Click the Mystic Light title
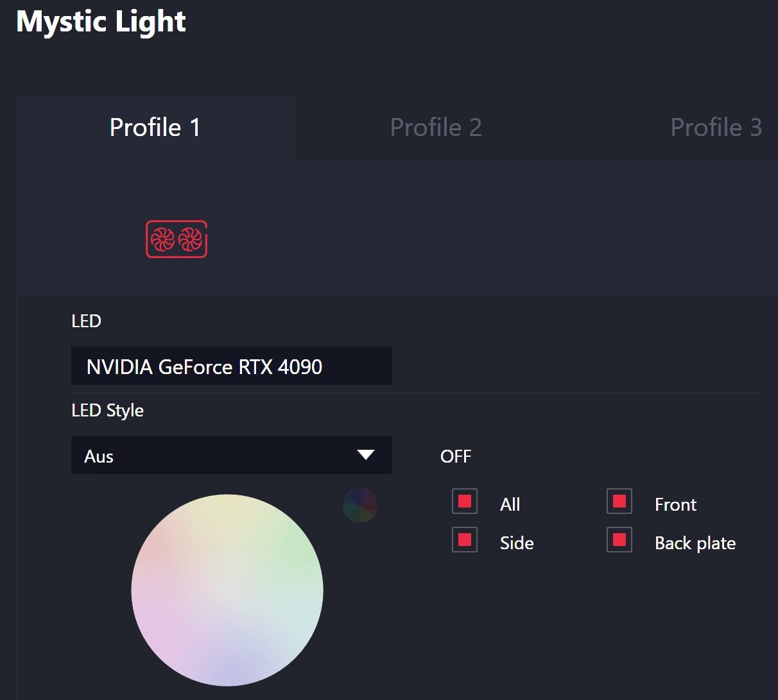This screenshot has width=778, height=700. pos(101,22)
